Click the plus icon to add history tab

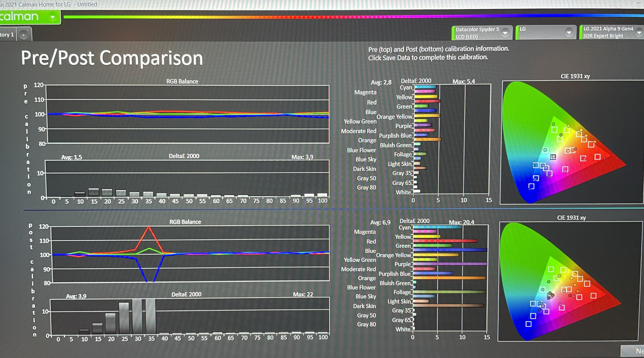pyautogui.click(x=23, y=35)
